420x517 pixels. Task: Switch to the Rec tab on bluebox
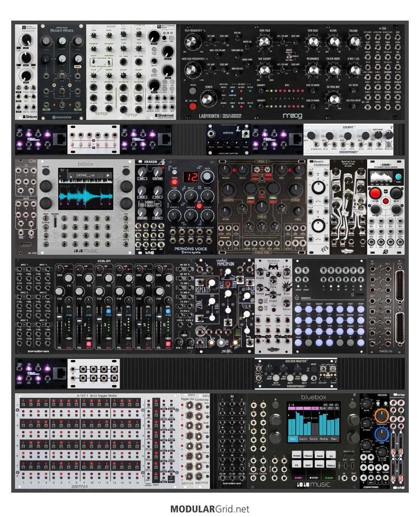(x=334, y=439)
